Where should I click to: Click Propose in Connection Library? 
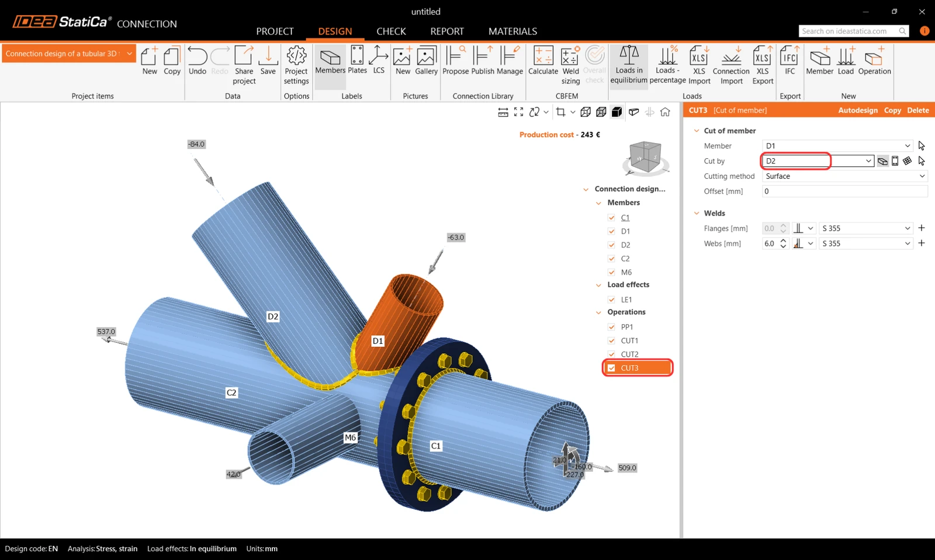tap(455, 61)
